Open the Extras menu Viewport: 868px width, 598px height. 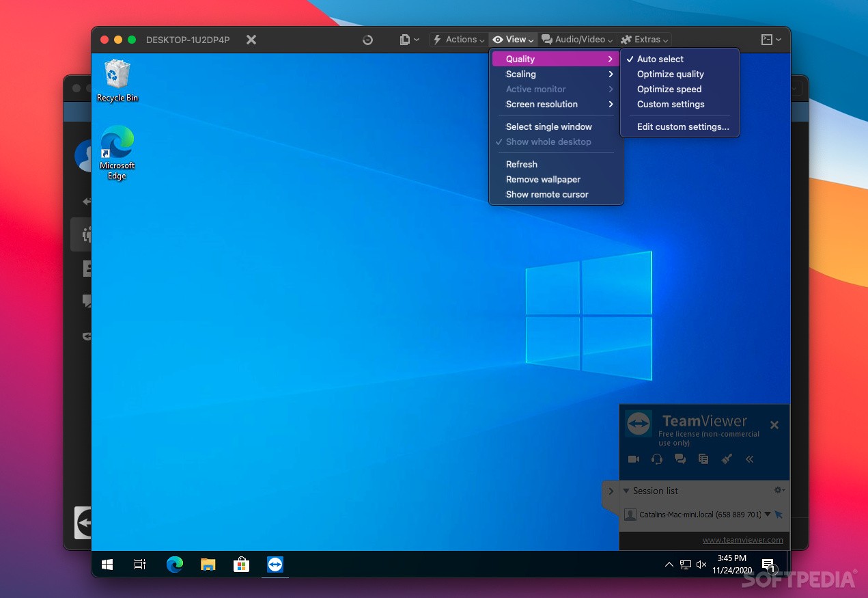point(645,40)
